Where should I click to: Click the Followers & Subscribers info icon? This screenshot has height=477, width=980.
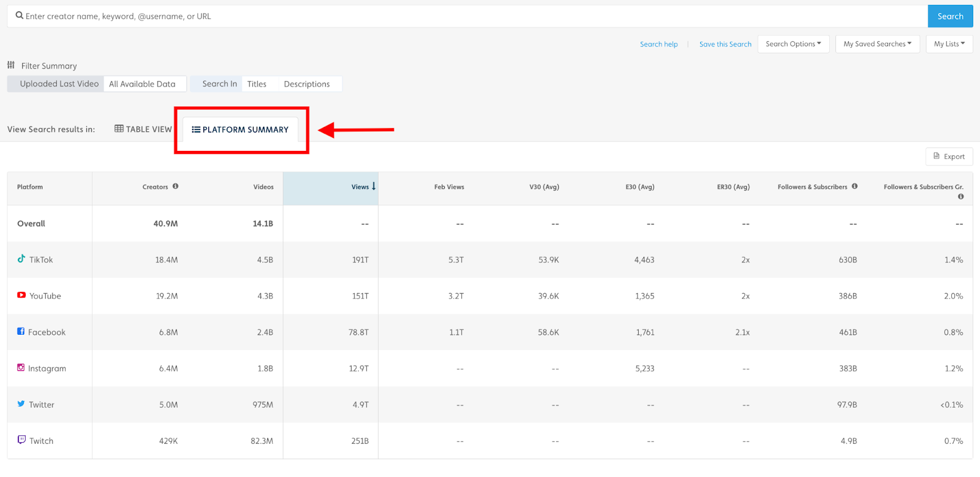tap(854, 186)
